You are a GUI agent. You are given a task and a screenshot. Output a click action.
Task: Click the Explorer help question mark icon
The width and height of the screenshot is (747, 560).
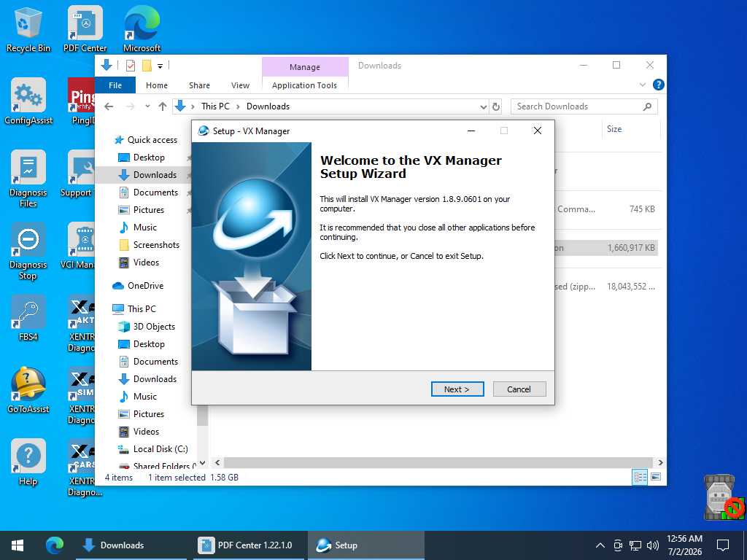pyautogui.click(x=659, y=85)
